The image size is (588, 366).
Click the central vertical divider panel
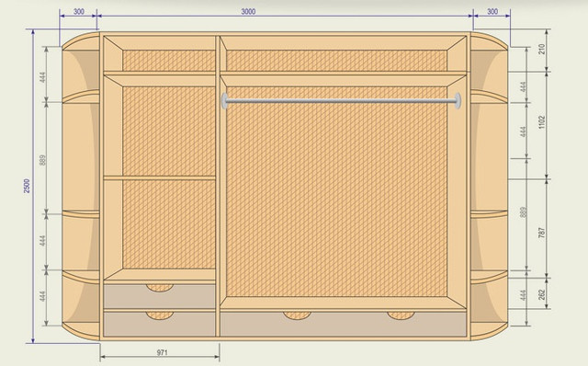218,187
